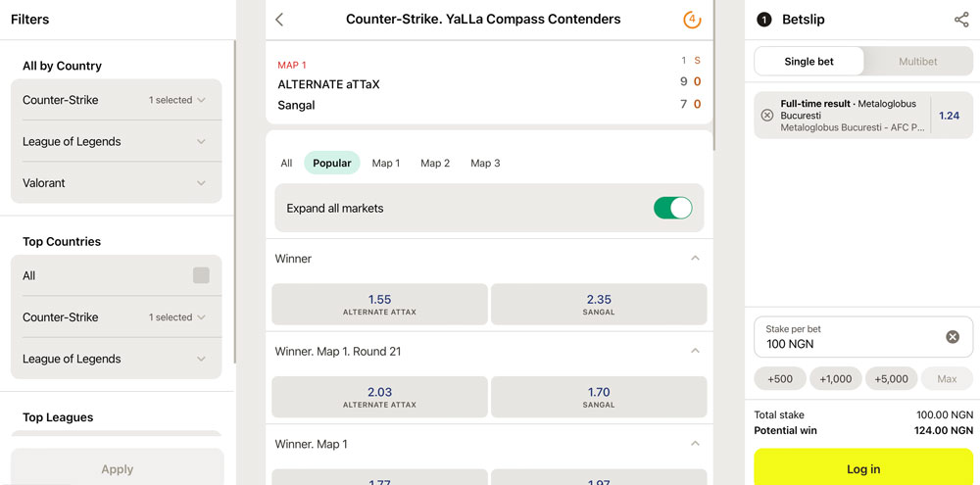Expand the Valorant filter dropdown
This screenshot has width=980, height=485.
point(117,183)
